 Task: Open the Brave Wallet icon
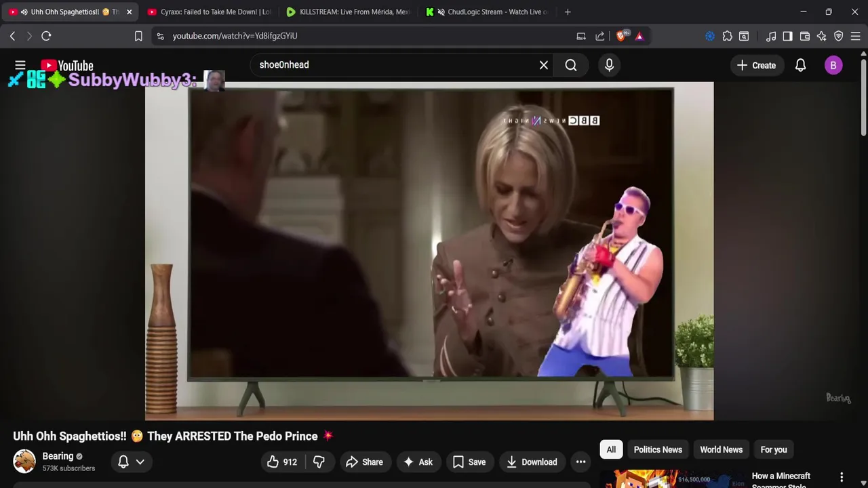coord(805,36)
